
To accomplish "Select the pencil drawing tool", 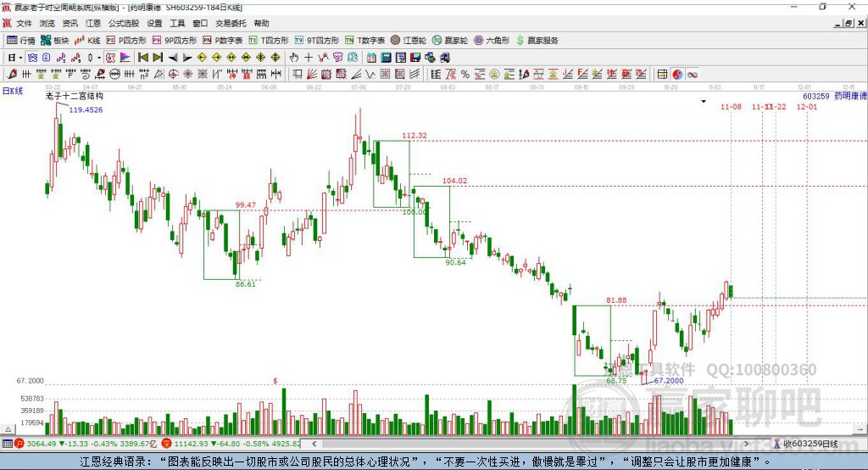I will (12, 75).
